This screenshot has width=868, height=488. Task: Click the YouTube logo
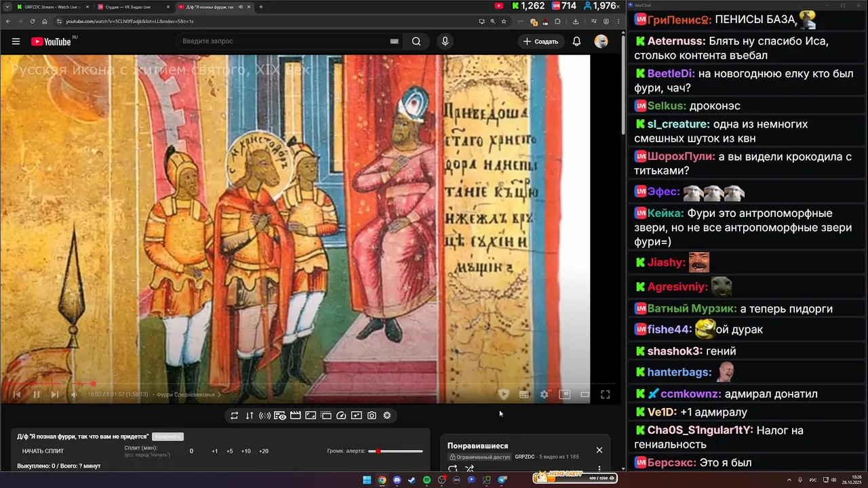coord(51,41)
